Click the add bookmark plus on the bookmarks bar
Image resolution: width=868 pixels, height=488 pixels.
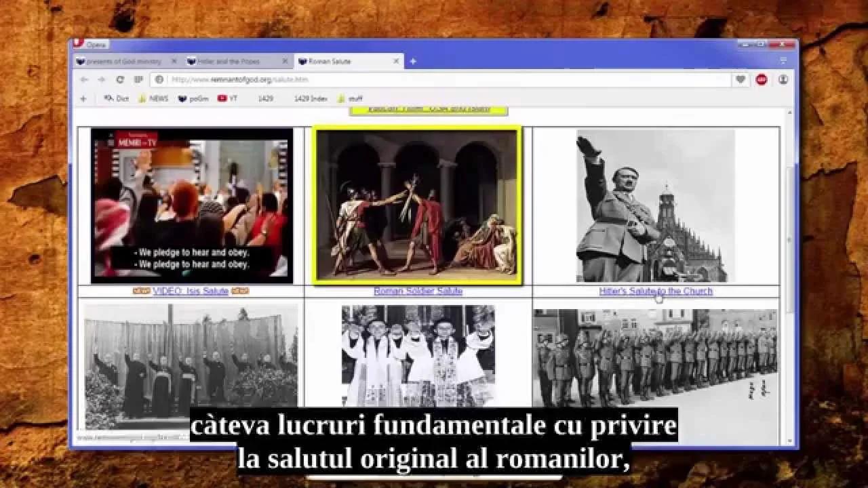pos(83,98)
